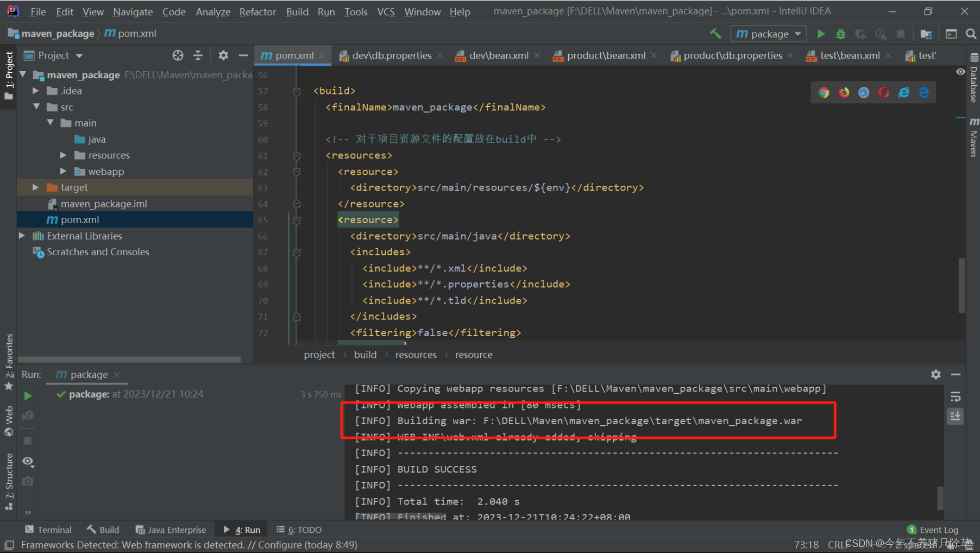Image resolution: width=980 pixels, height=554 pixels.
Task: Expand the webapp folder
Action: click(x=64, y=171)
